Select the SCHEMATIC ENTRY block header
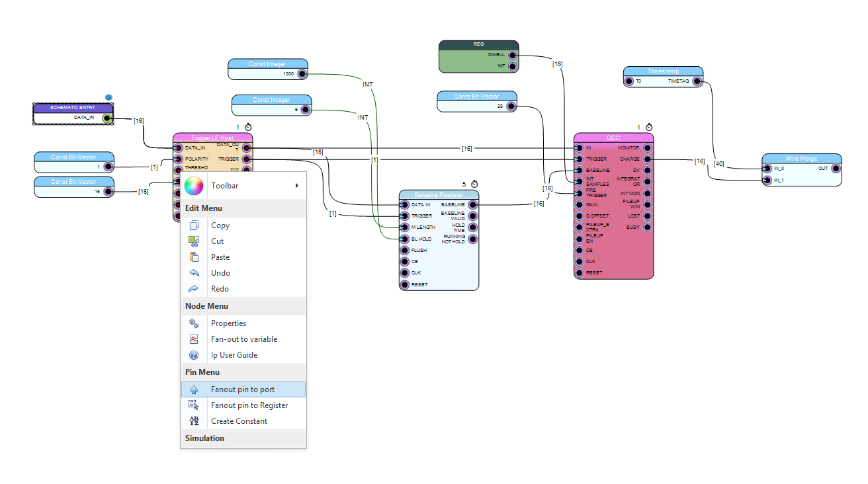 point(73,107)
